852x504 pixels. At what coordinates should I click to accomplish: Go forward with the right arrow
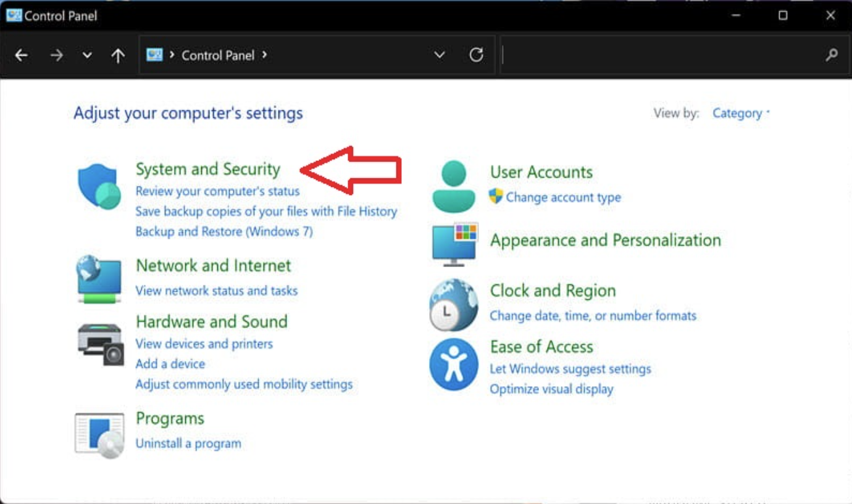click(x=57, y=56)
